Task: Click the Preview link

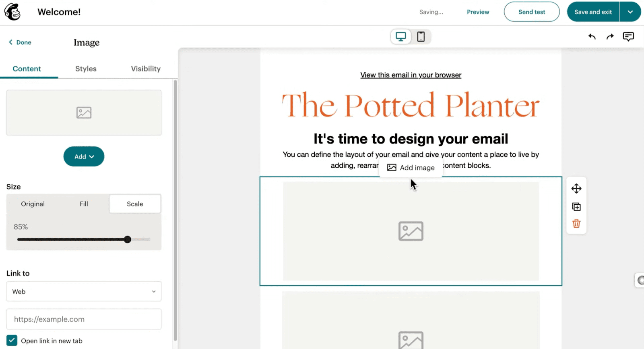Action: [478, 12]
